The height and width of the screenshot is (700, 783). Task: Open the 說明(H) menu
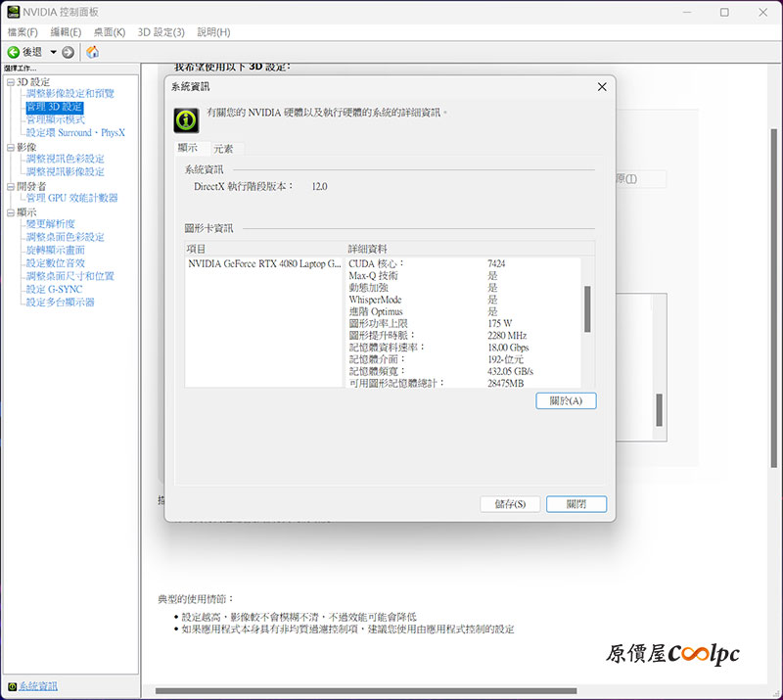(x=213, y=32)
